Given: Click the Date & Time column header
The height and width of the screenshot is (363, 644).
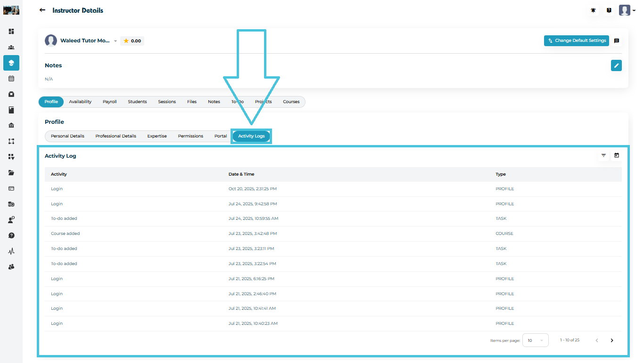Looking at the screenshot, I should click(241, 174).
